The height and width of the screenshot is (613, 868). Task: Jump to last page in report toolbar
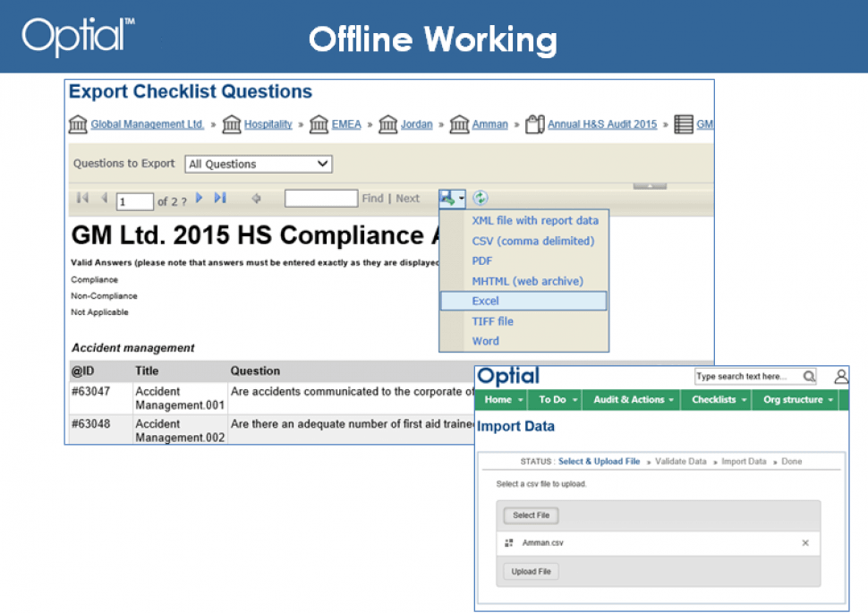tap(220, 198)
